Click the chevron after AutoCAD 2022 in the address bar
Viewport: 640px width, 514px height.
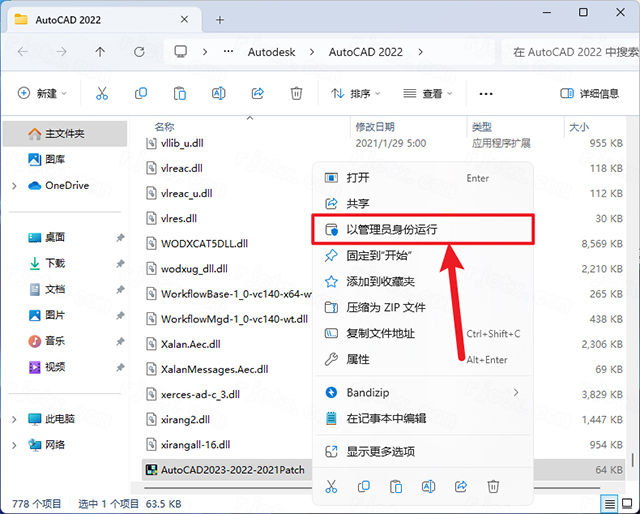coord(420,52)
